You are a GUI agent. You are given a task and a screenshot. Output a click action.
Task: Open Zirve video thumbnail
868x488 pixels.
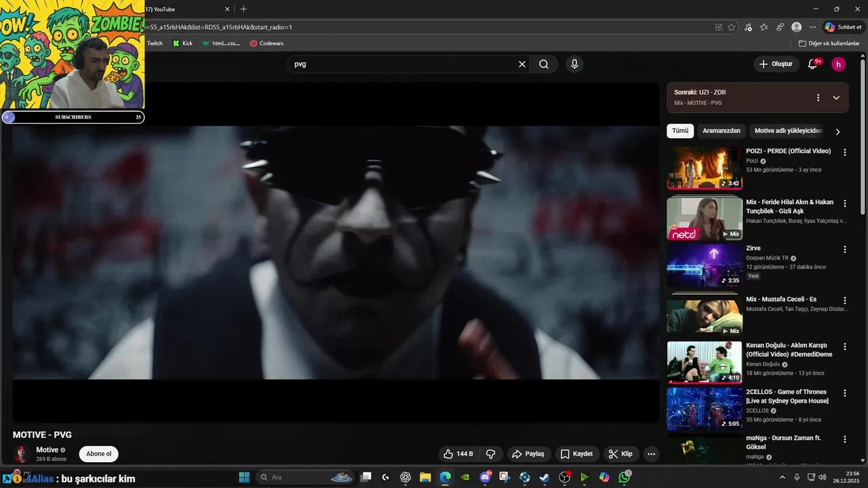coord(705,266)
